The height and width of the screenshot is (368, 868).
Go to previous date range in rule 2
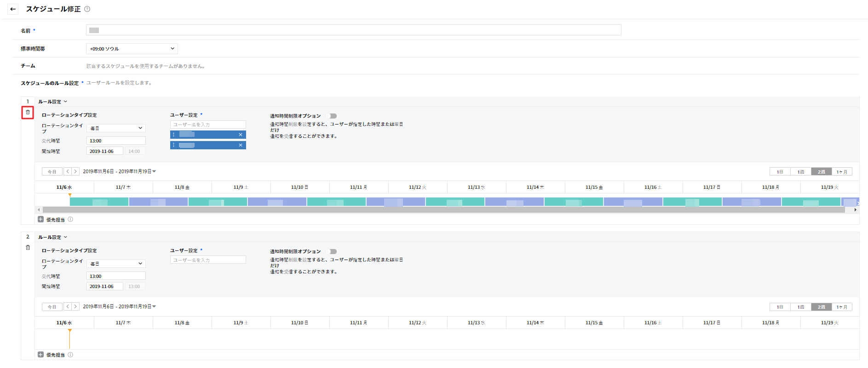[68, 306]
